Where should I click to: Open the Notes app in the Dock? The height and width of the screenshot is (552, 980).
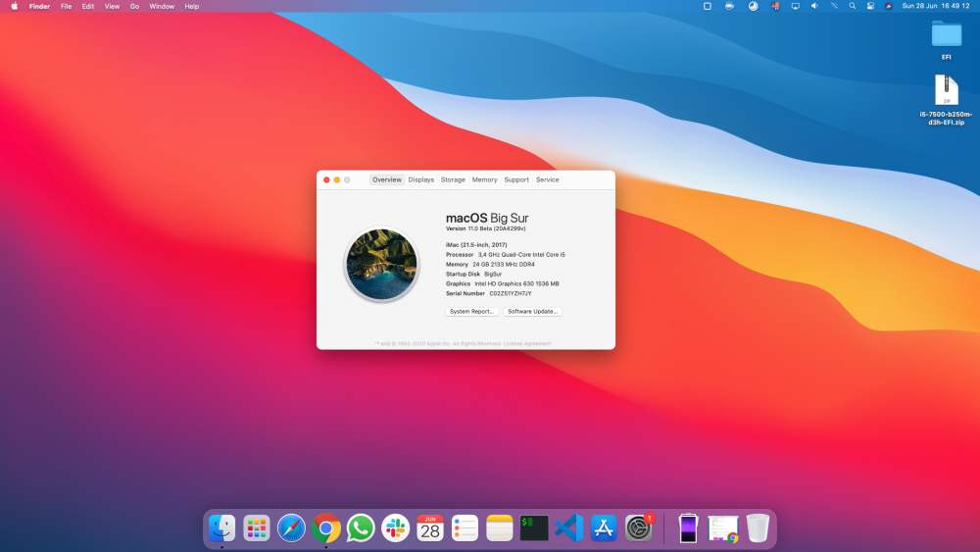pyautogui.click(x=500, y=528)
